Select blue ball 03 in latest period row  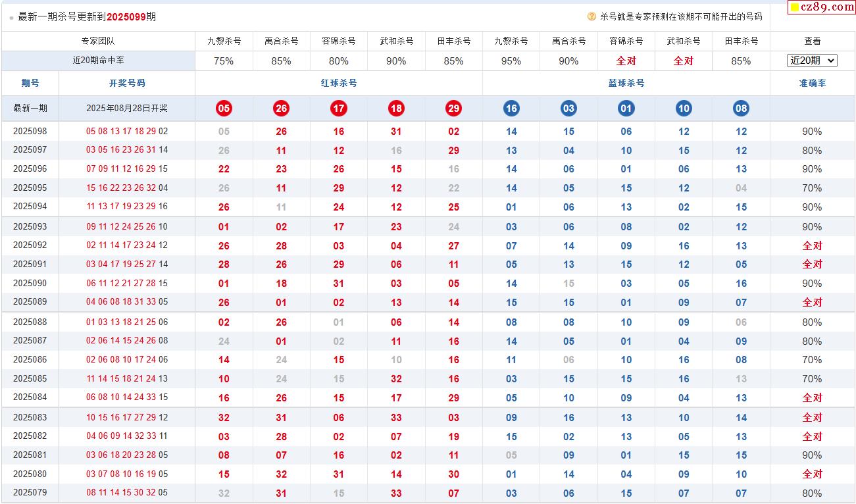click(x=568, y=109)
